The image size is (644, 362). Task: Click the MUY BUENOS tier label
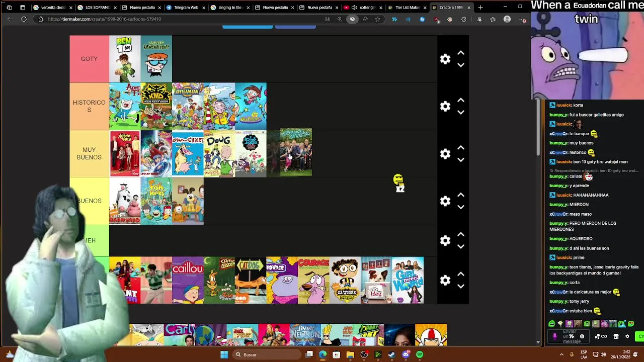pos(89,154)
